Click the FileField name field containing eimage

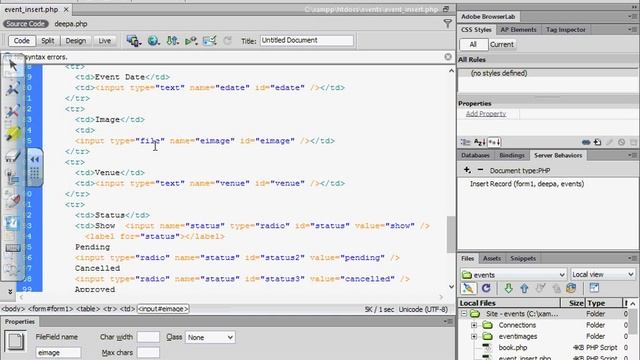tap(58, 353)
